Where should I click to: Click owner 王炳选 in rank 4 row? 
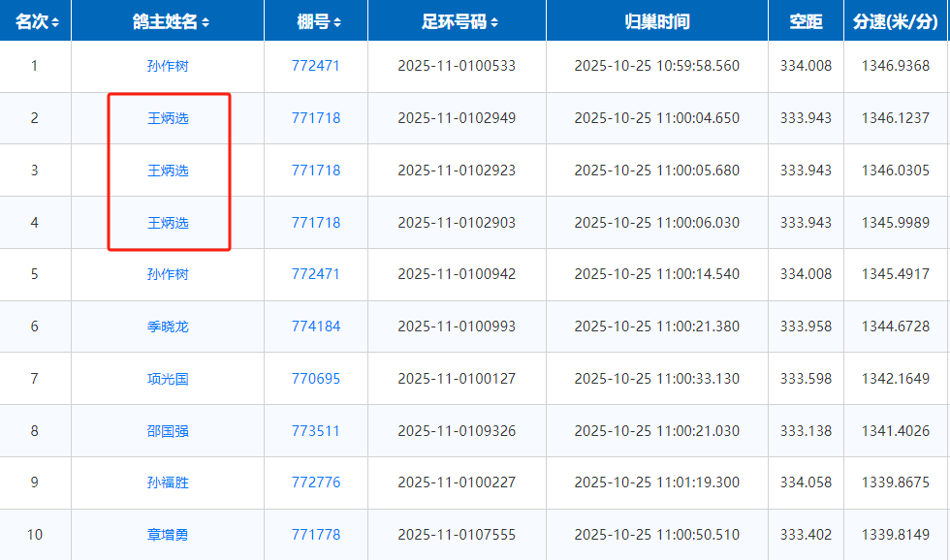(168, 223)
